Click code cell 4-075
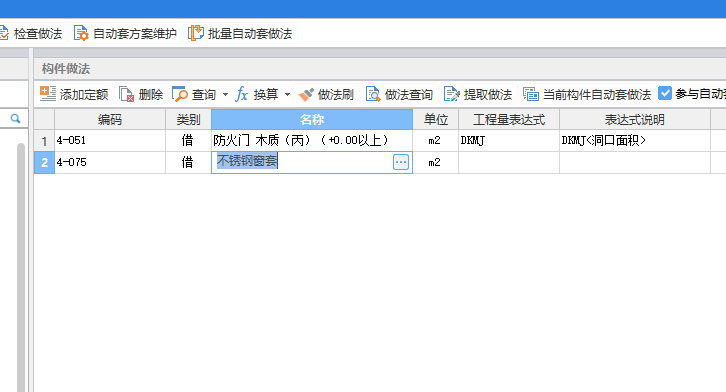The width and height of the screenshot is (726, 392). tap(110, 162)
